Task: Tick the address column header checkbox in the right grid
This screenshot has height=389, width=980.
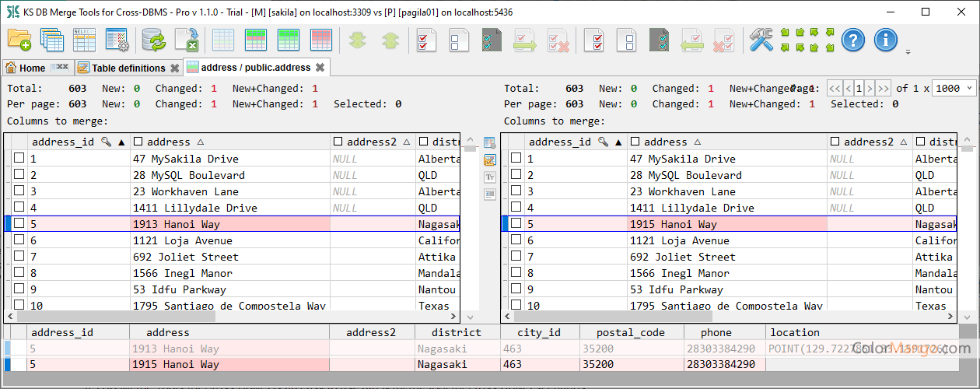Action: coord(635,142)
